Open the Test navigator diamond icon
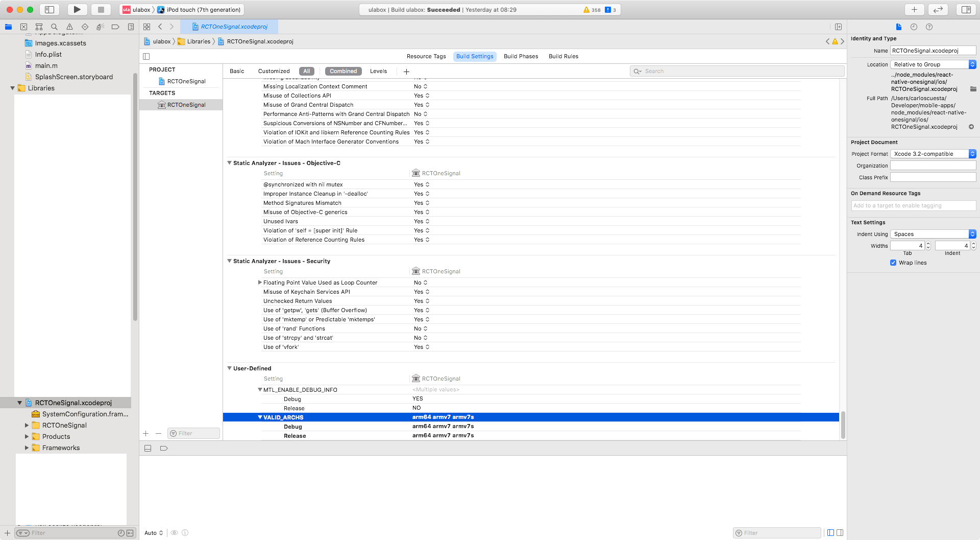Screen dimensions: 980x540 pos(85,27)
